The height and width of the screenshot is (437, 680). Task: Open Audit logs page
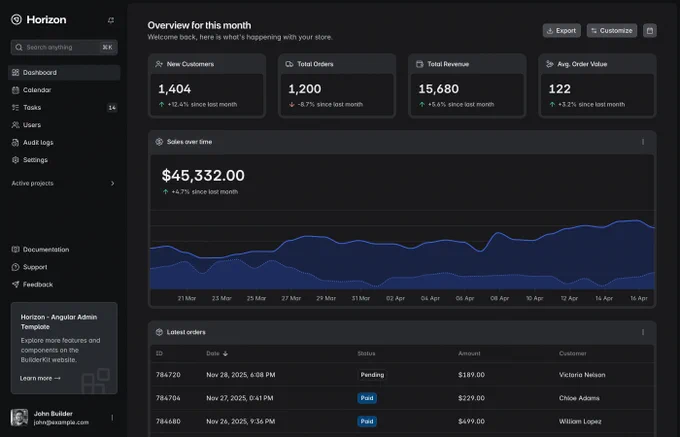click(x=64, y=142)
